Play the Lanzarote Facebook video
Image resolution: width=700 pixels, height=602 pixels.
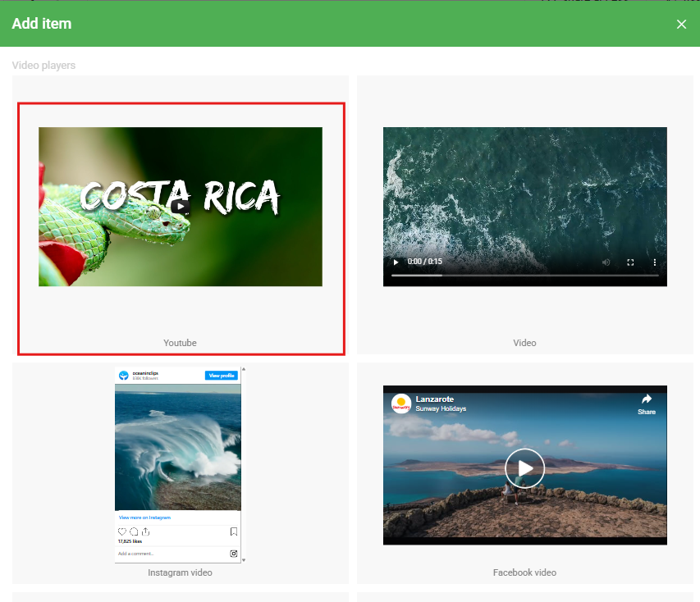click(524, 468)
